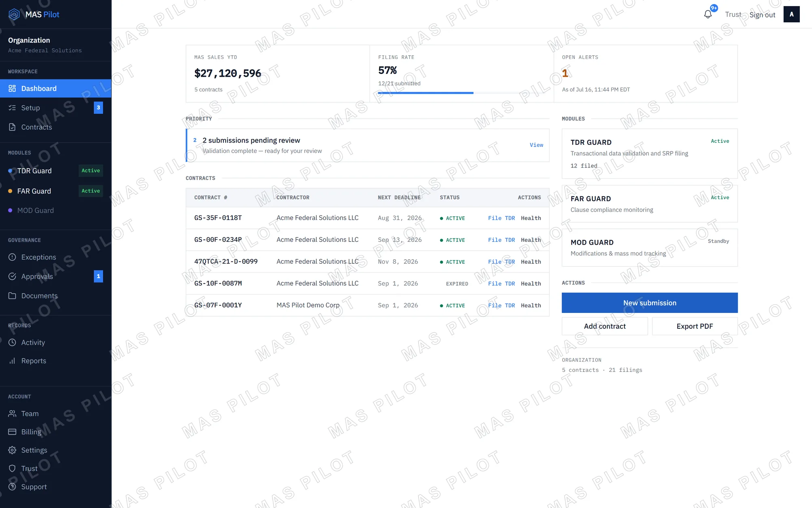
Task: Click the MAS Pilot hexagon logo icon
Action: 14,14
